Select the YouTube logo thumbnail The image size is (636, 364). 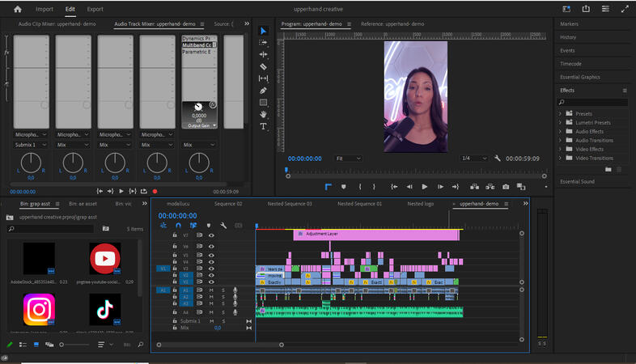coord(105,259)
